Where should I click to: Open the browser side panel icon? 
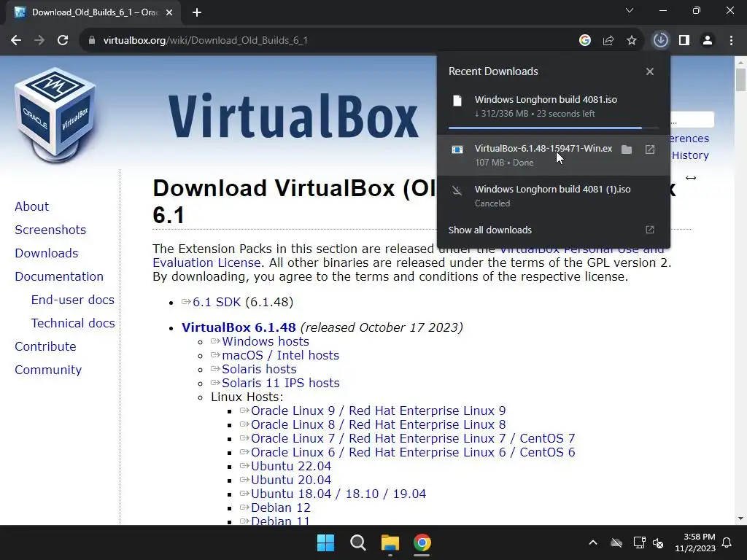pyautogui.click(x=684, y=41)
